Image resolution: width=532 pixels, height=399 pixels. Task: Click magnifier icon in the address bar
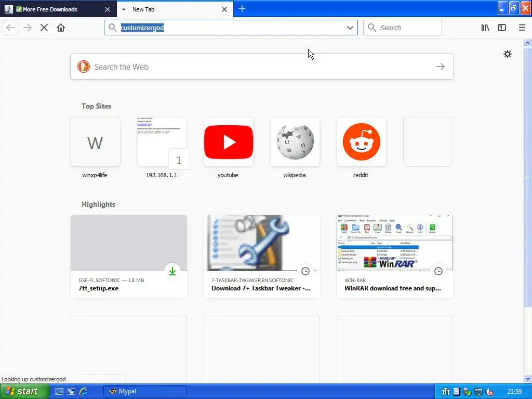point(112,28)
